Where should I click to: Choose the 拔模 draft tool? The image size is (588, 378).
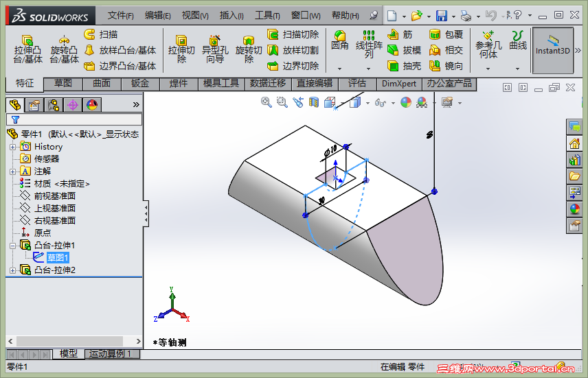[x=404, y=50]
